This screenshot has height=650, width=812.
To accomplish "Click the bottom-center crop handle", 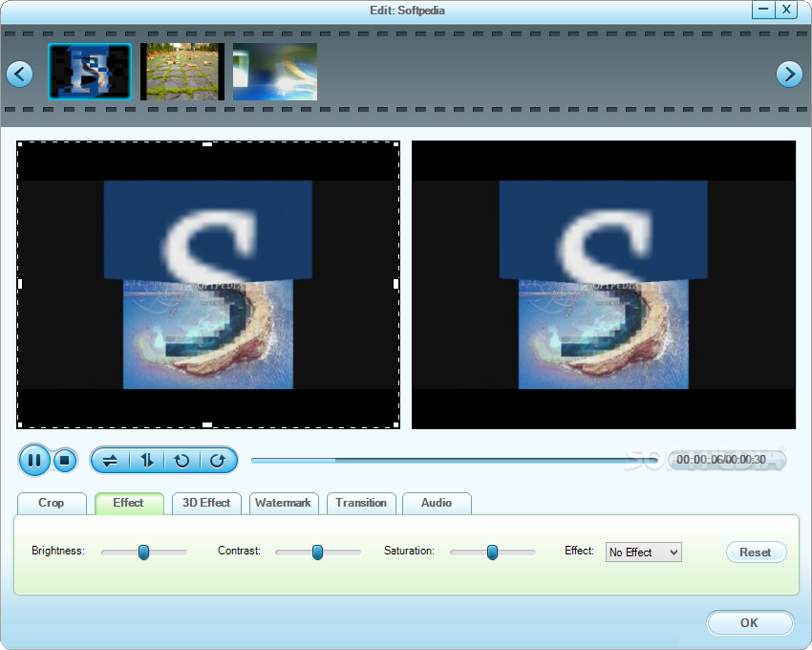I will pyautogui.click(x=207, y=424).
